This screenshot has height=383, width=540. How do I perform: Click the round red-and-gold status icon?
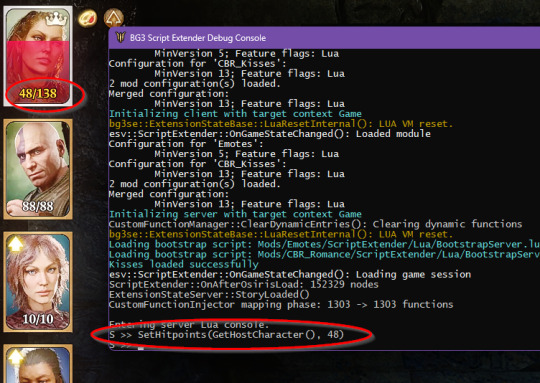coord(87,18)
